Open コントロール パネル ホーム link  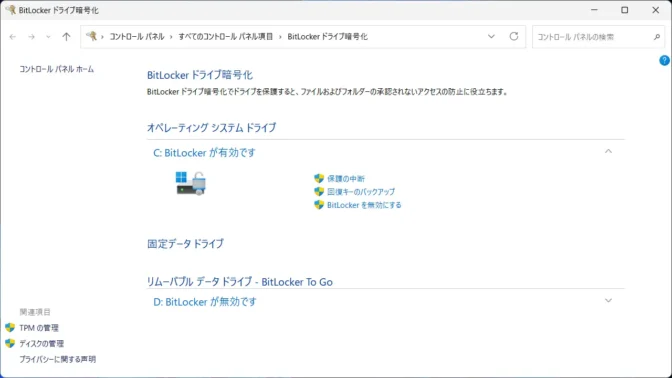(x=56, y=69)
